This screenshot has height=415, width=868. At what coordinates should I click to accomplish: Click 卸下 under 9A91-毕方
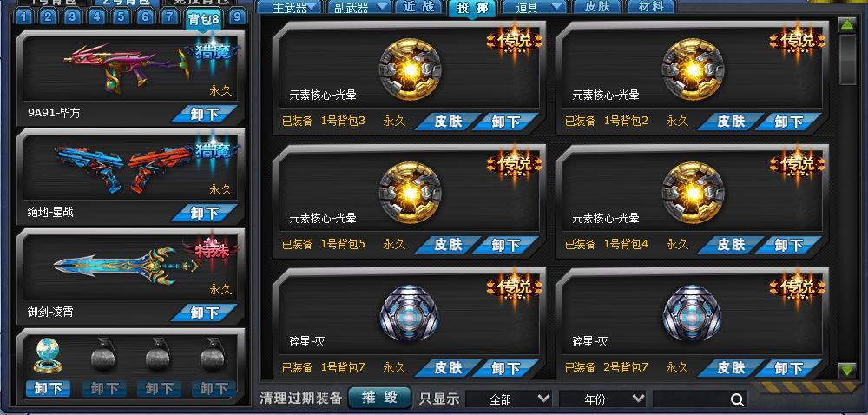pos(205,114)
